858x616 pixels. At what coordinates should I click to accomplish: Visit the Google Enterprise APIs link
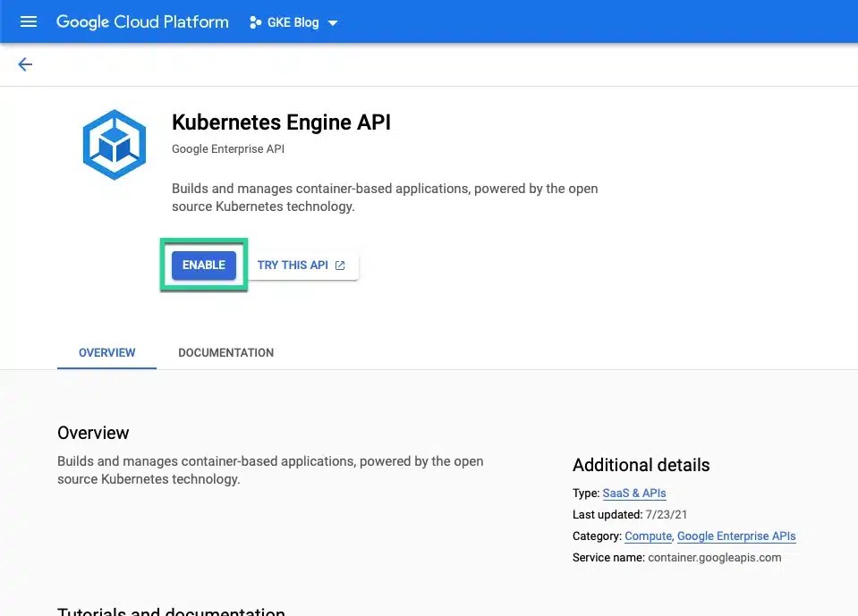[736, 536]
